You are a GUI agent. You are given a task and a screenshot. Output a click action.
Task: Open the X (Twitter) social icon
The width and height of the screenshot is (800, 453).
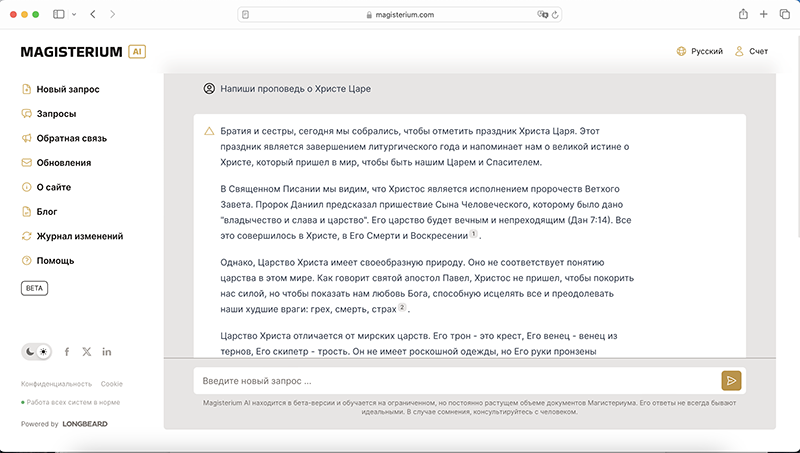click(86, 352)
